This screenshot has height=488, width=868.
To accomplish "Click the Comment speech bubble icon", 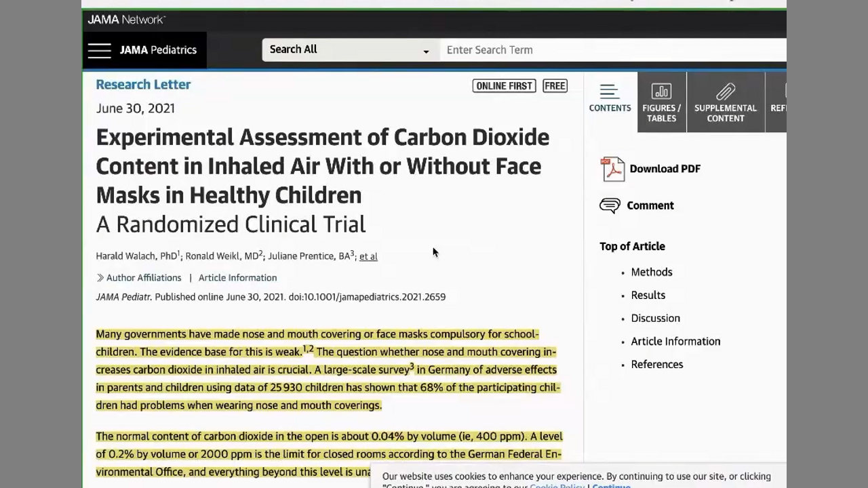I will (610, 205).
